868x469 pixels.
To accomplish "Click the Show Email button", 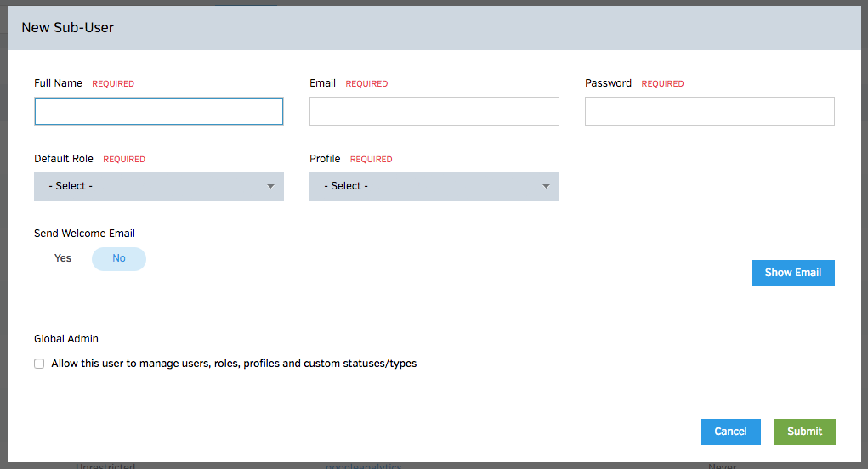I will click(792, 273).
